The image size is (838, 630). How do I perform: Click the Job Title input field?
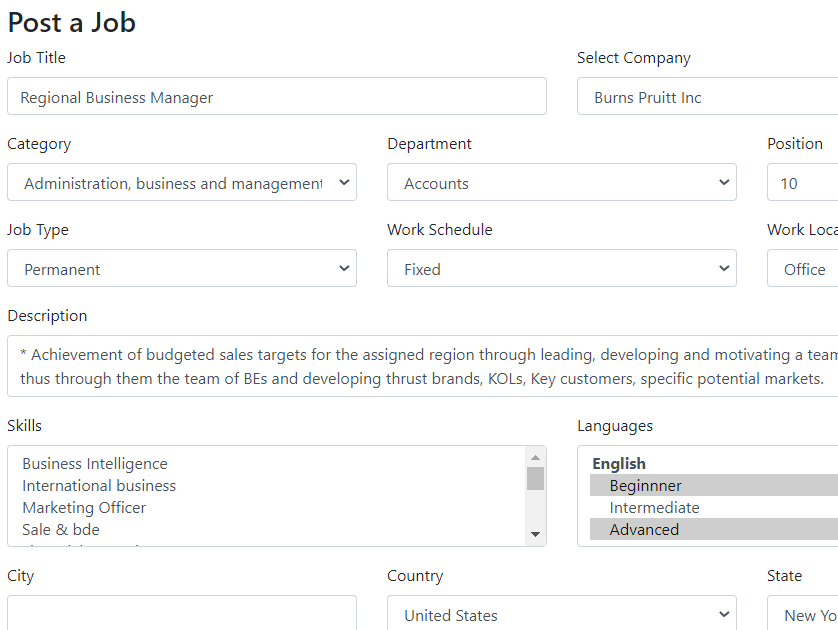coord(277,96)
